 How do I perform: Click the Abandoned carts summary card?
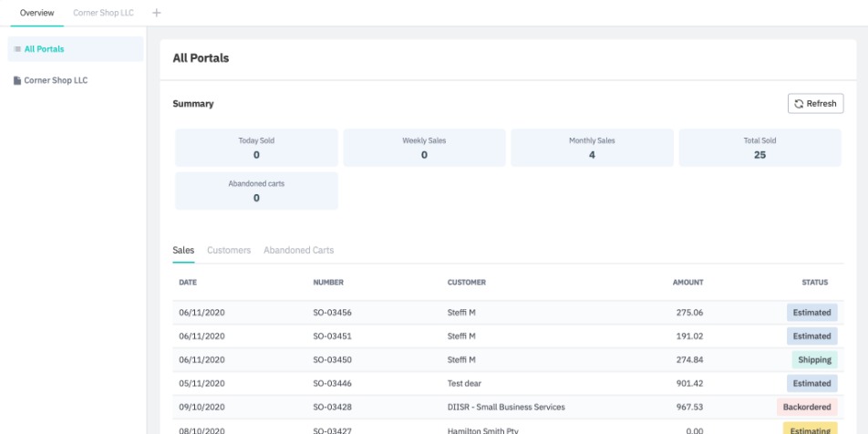click(256, 191)
